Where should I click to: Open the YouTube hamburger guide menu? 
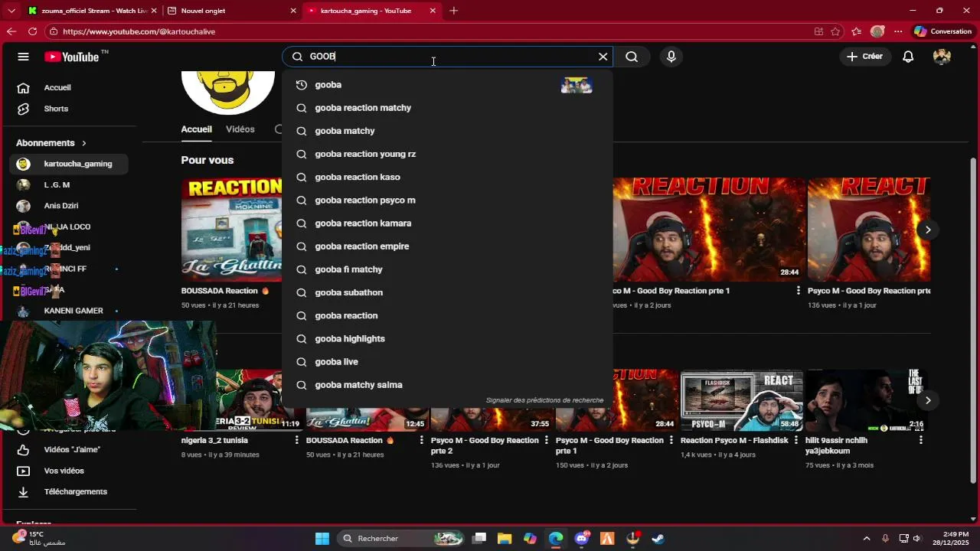tap(23, 57)
